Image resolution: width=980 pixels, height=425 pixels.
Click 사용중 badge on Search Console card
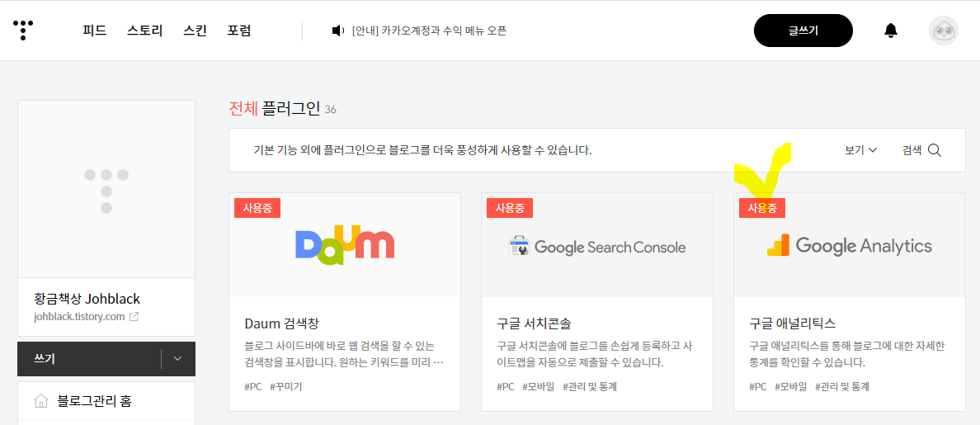point(509,208)
